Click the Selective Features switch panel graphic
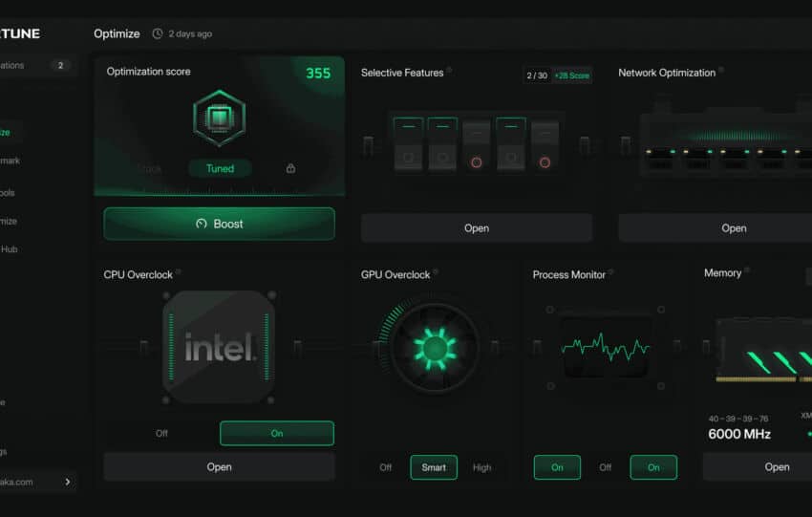The image size is (812, 517). (477, 143)
